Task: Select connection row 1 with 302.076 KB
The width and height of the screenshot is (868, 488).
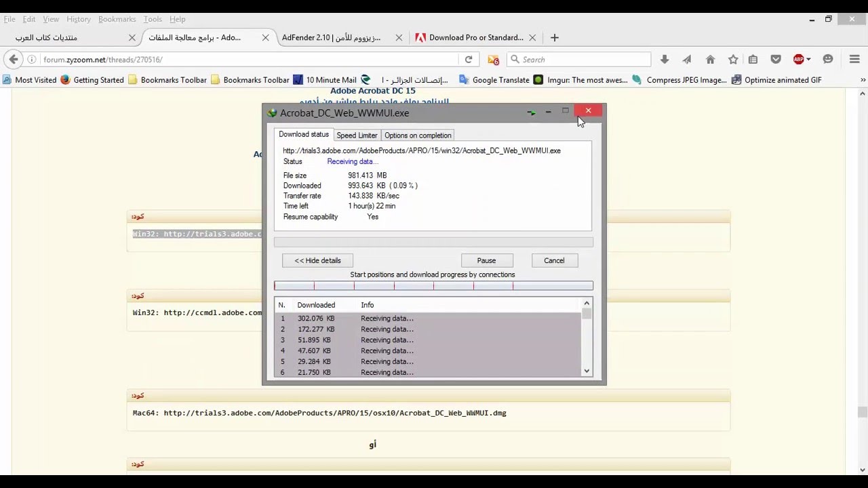Action: point(428,319)
